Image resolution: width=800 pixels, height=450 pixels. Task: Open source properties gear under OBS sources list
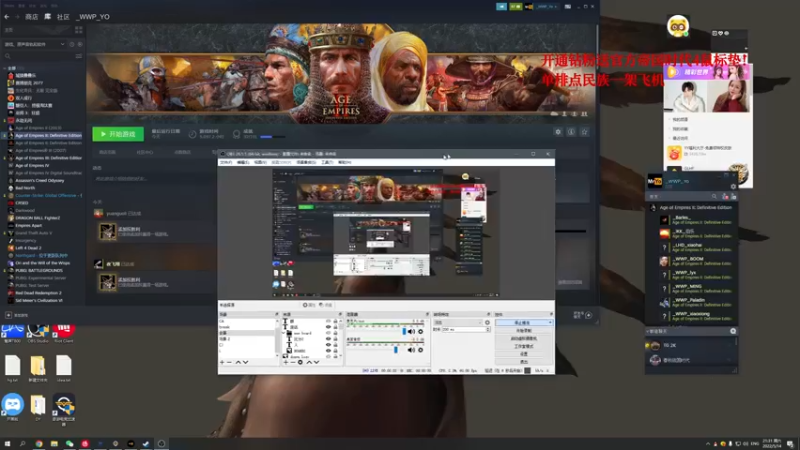[300, 362]
